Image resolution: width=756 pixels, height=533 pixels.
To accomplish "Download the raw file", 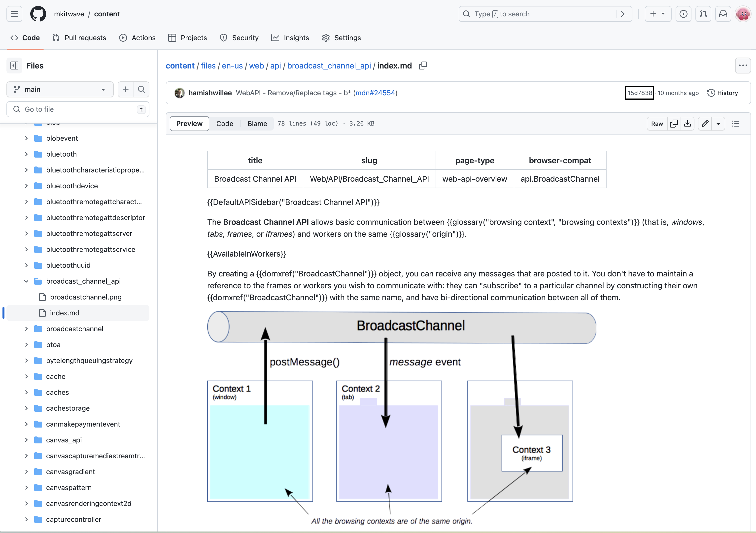I will coord(687,124).
